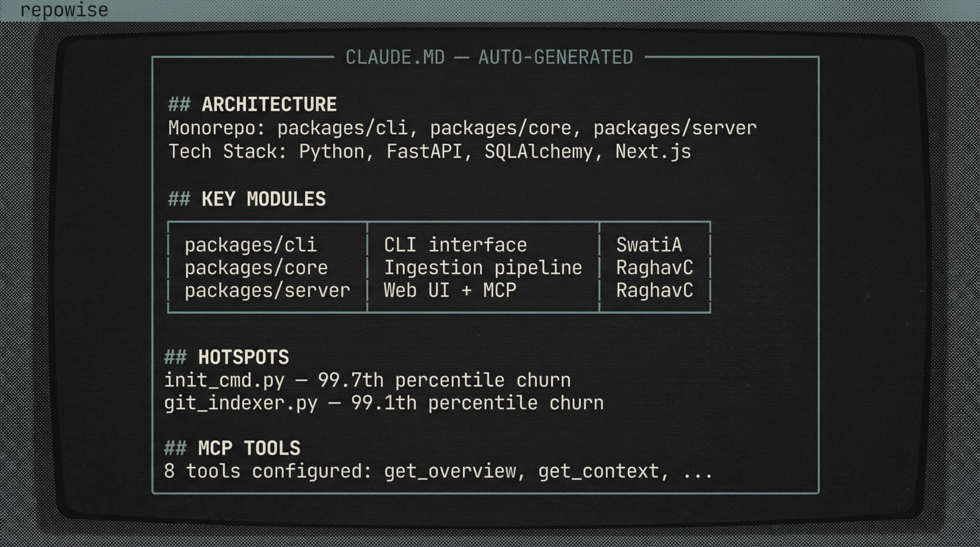Select the 'git_indexer.py — 99.1th percentile churn' line
Image resolution: width=980 pixels, height=547 pixels.
point(383,403)
